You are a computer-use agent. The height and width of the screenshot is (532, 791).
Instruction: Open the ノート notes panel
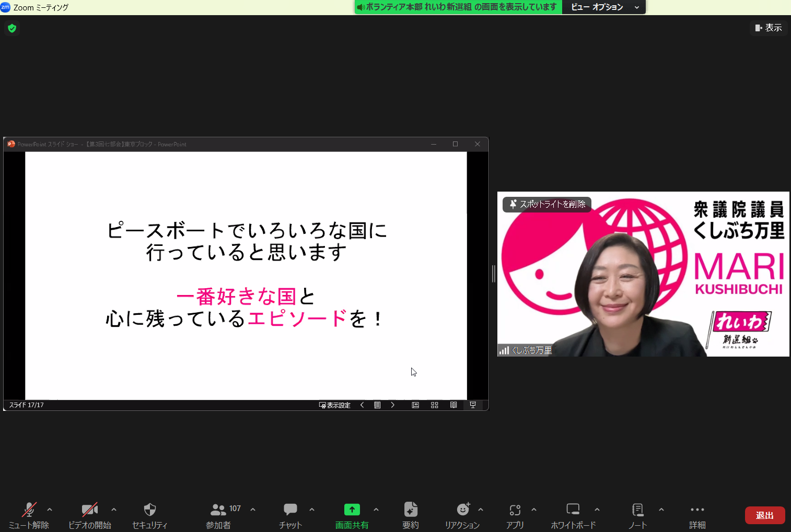pyautogui.click(x=637, y=514)
